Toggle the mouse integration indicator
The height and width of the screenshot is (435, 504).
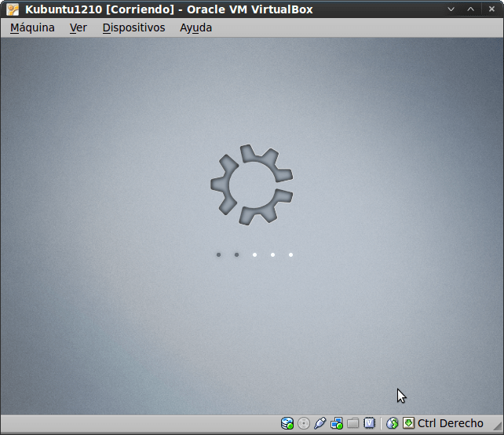click(393, 423)
